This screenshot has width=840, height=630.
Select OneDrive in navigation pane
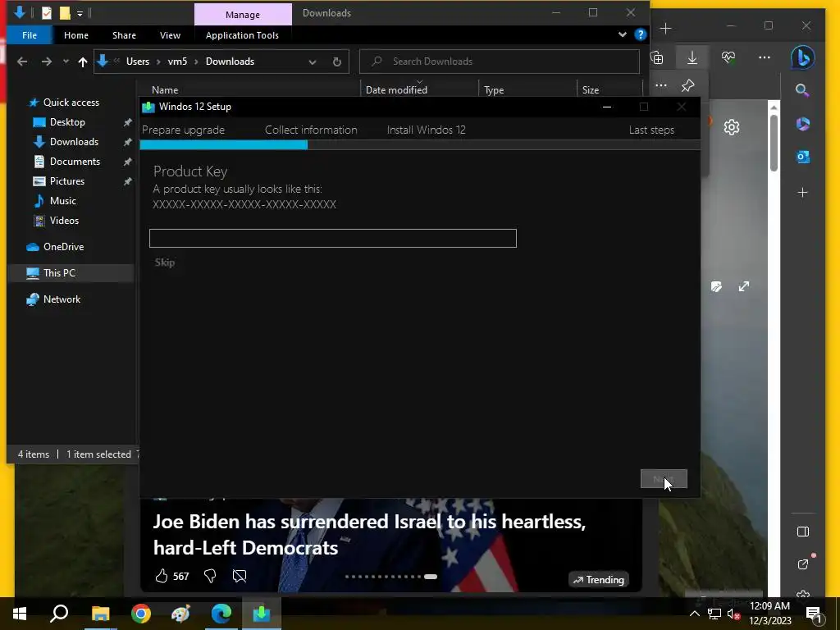tap(63, 247)
